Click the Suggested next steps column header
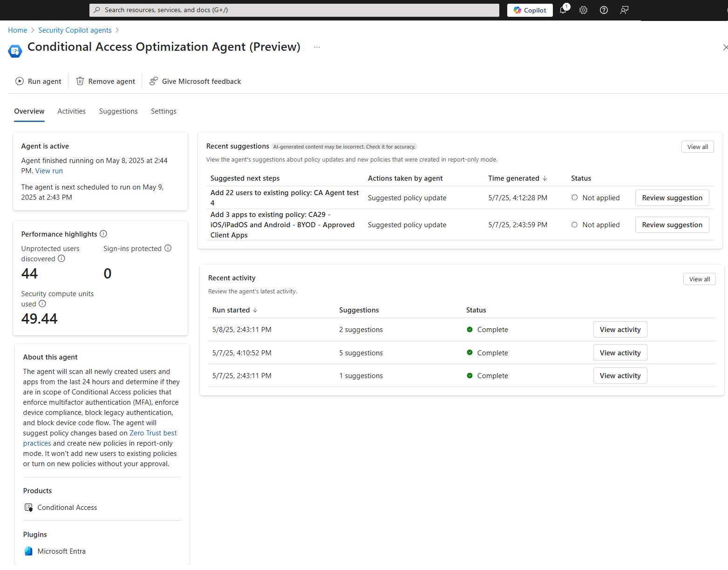Screen dimensions: 728x570 tap(245, 178)
